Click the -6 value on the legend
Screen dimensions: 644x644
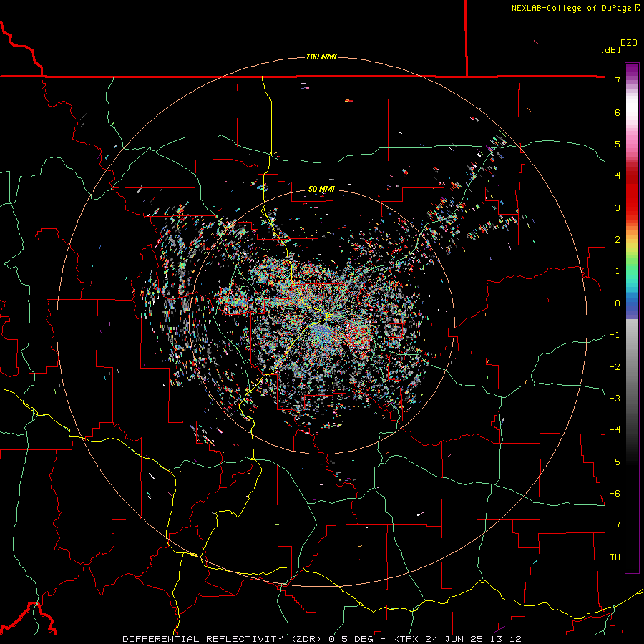coord(615,494)
